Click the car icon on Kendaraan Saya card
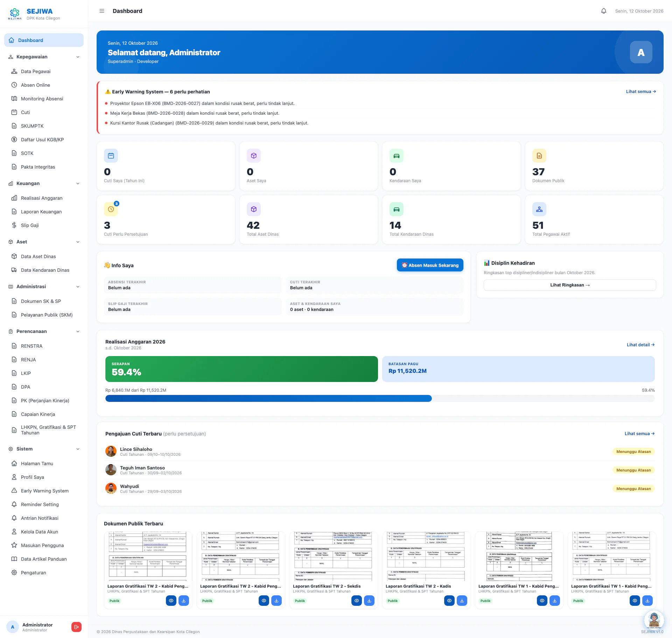The height and width of the screenshot is (638, 672). 397,156
